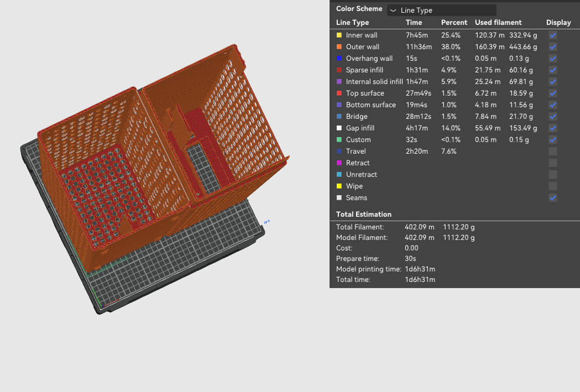Click the green Custom color swatch
580x392 pixels.
point(339,139)
